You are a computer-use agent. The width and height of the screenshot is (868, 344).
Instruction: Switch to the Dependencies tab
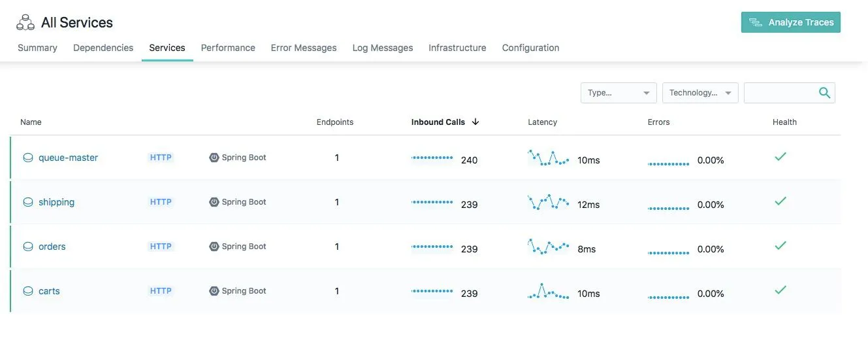point(103,48)
